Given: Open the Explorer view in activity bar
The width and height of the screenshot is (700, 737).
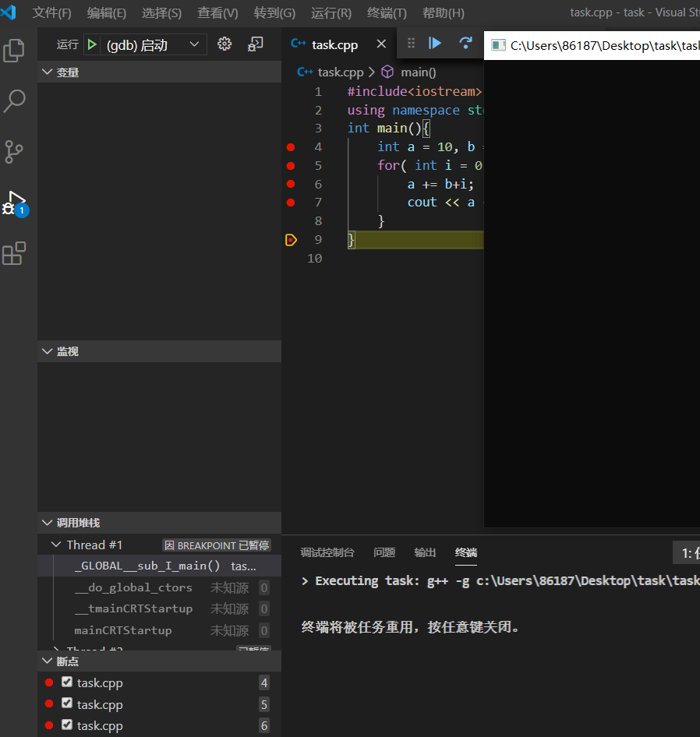Looking at the screenshot, I should coord(14,51).
